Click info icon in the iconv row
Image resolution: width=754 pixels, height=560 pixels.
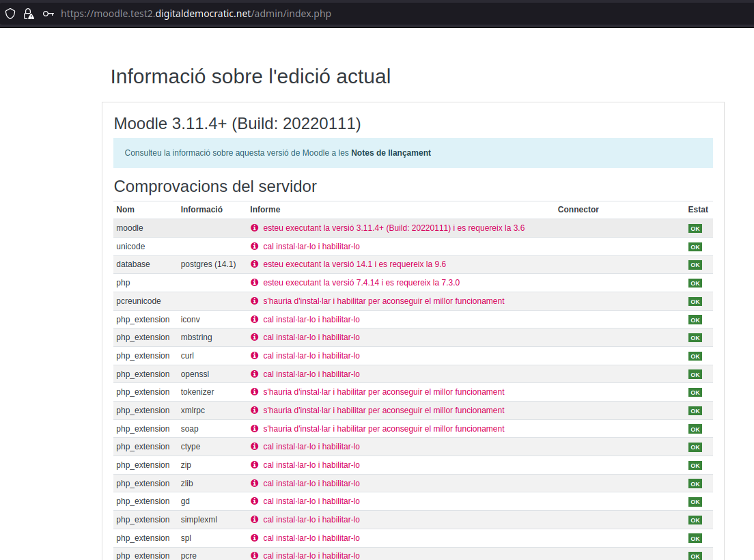pyautogui.click(x=254, y=319)
